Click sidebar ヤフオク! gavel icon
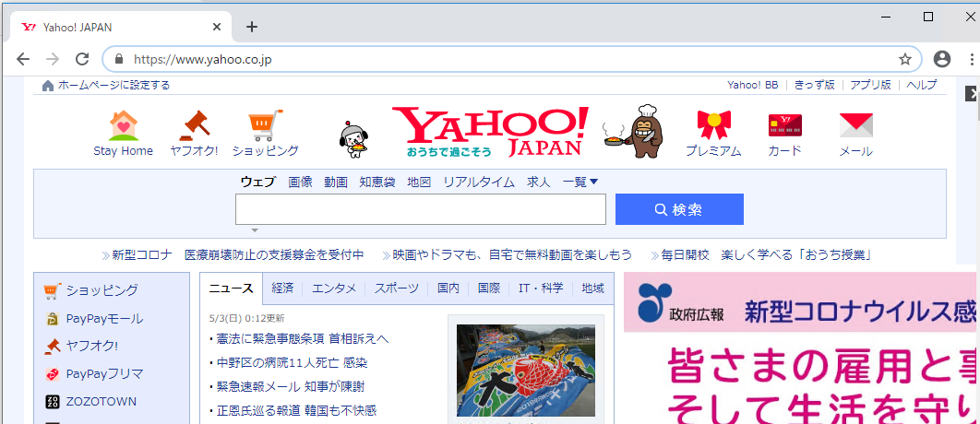 point(53,346)
